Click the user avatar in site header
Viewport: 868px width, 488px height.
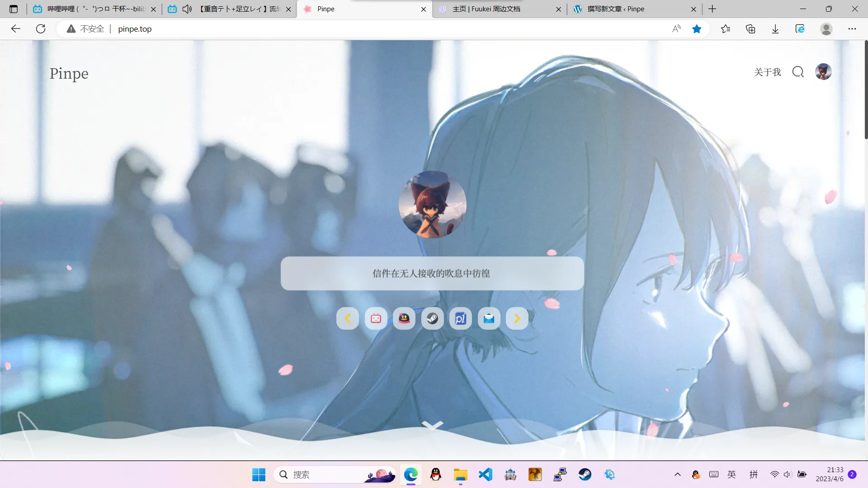pyautogui.click(x=823, y=72)
